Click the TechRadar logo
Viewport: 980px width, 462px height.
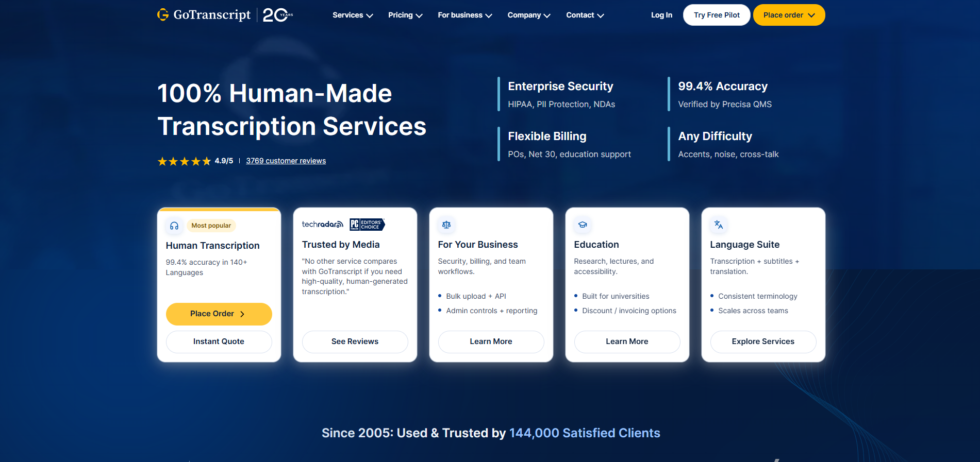[x=322, y=225]
